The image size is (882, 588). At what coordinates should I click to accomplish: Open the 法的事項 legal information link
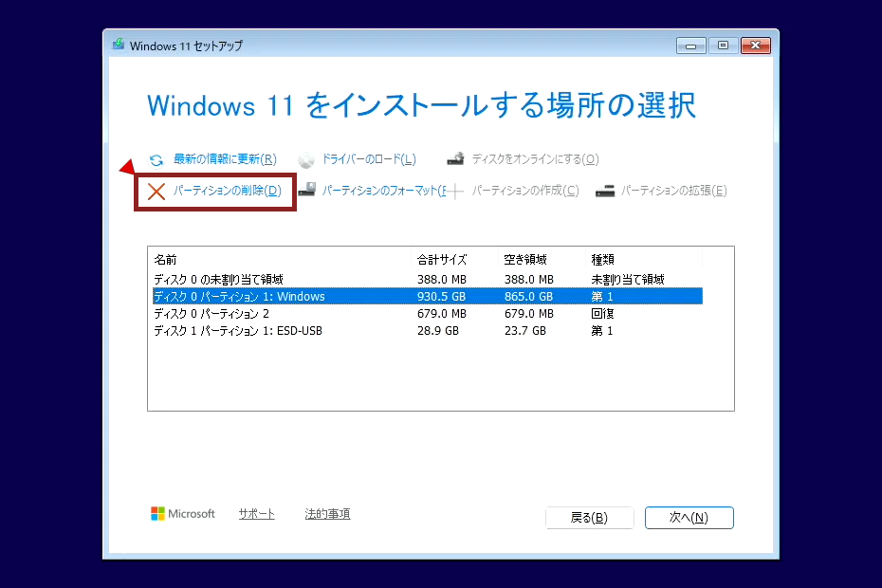(327, 514)
